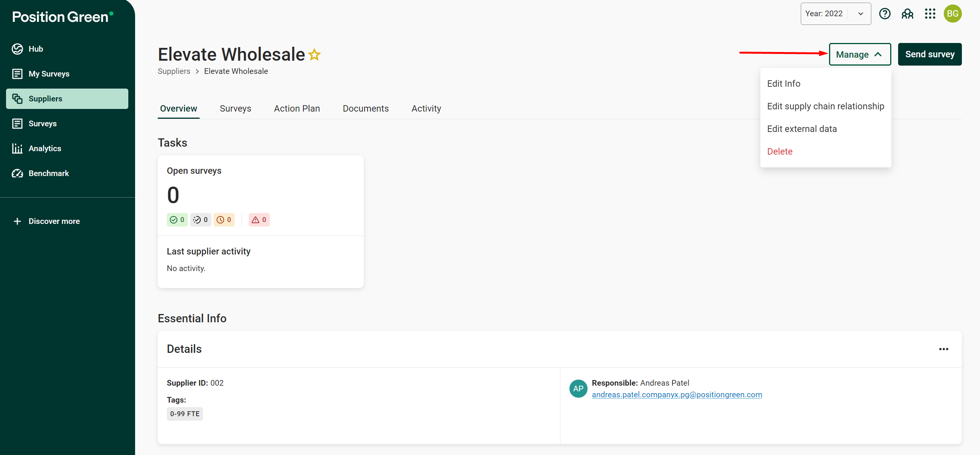The height and width of the screenshot is (455, 980).
Task: Click the Open surveys count 0
Action: 173,195
